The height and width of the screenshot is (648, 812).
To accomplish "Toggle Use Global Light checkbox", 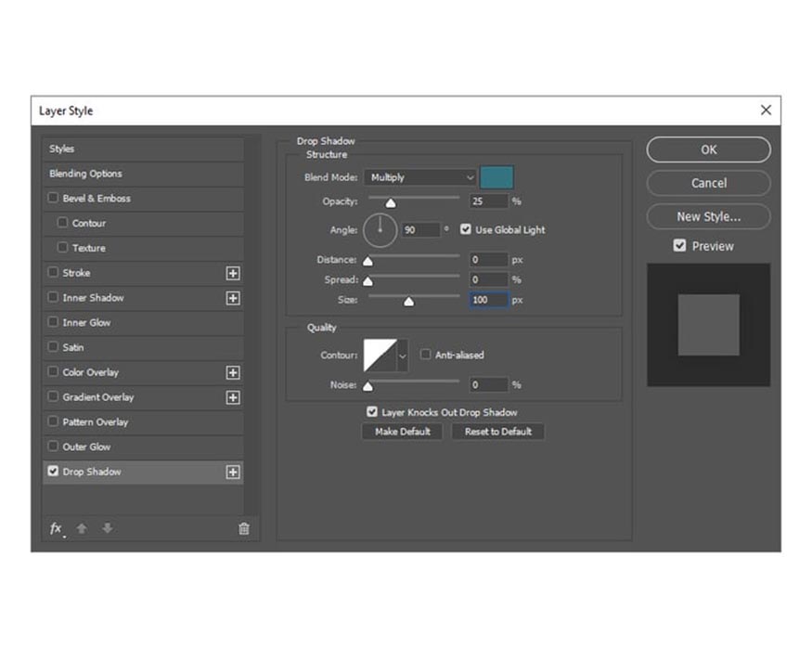I will pos(466,229).
